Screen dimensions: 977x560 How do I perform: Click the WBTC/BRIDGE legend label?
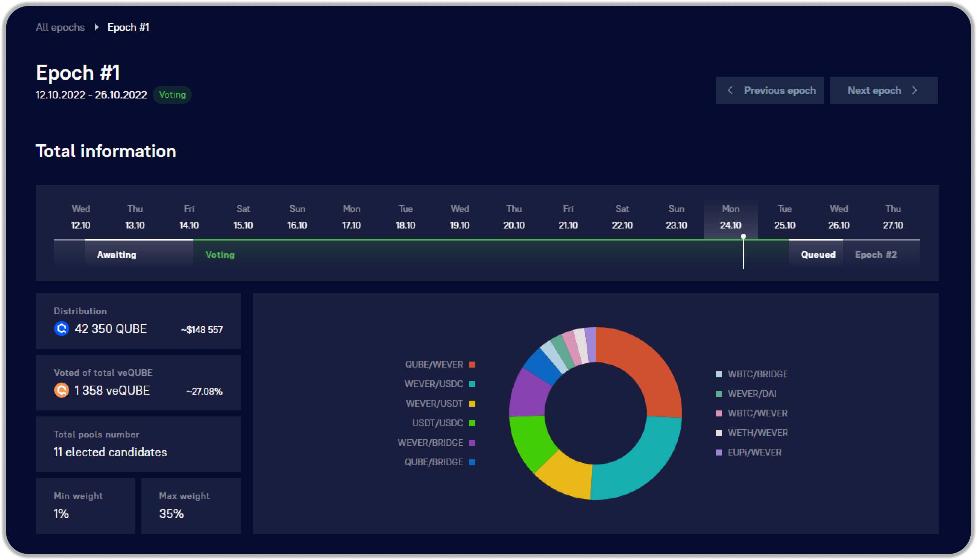coord(757,374)
